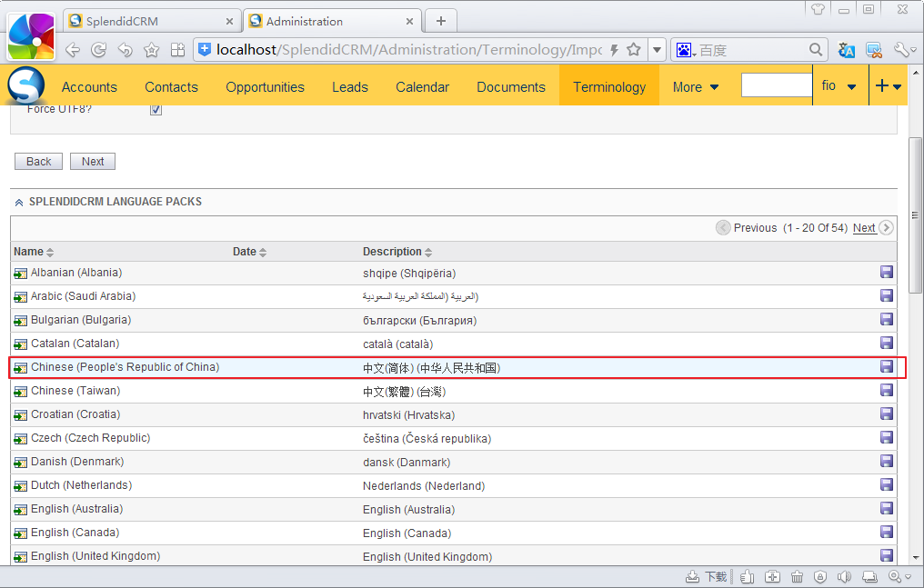This screenshot has height=588, width=924.
Task: Click the Next button below Force UTF8
Action: click(93, 161)
